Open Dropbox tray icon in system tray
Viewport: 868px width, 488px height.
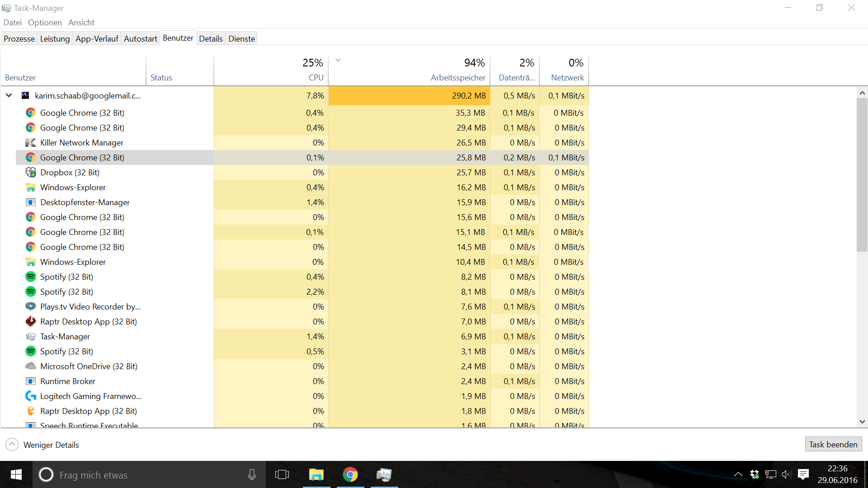coord(754,474)
